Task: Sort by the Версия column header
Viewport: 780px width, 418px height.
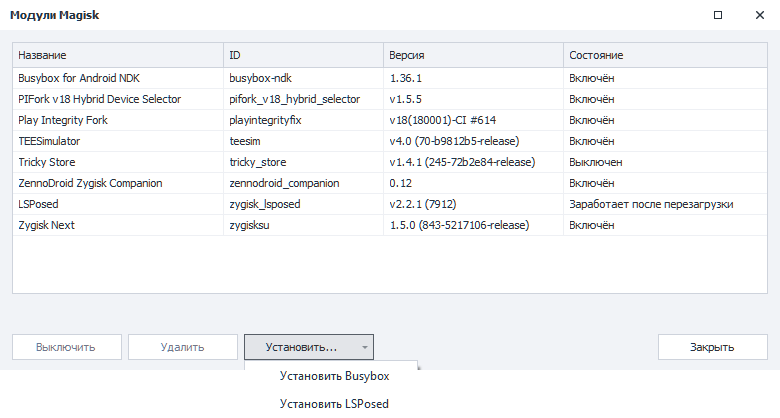Action: pyautogui.click(x=473, y=55)
